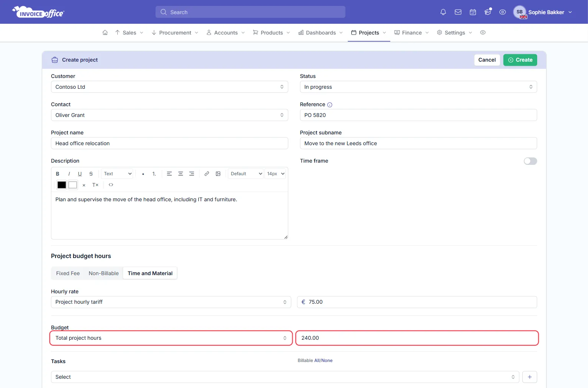588x388 pixels.
Task: Pick the white background color swatch
Action: tap(73, 185)
